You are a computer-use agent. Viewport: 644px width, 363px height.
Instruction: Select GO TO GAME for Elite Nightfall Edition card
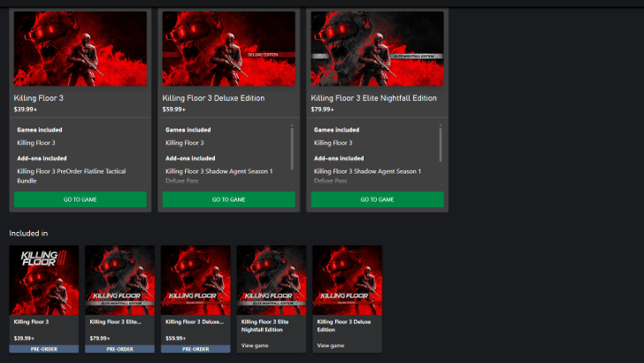click(x=377, y=199)
